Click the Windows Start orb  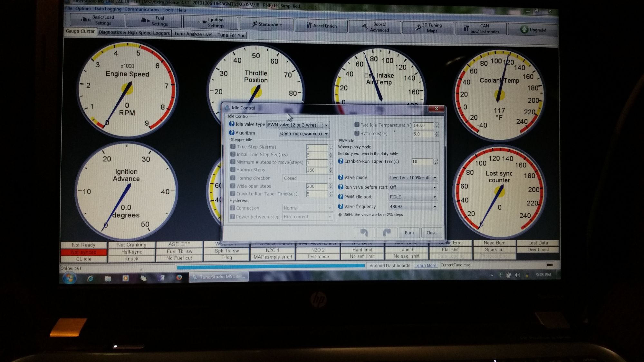(x=69, y=278)
